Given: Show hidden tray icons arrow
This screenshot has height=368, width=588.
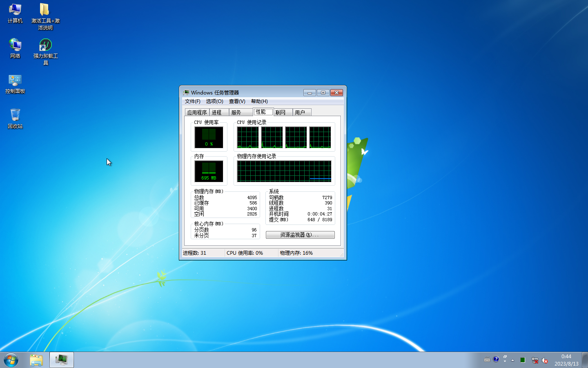Looking at the screenshot, I should coord(512,360).
